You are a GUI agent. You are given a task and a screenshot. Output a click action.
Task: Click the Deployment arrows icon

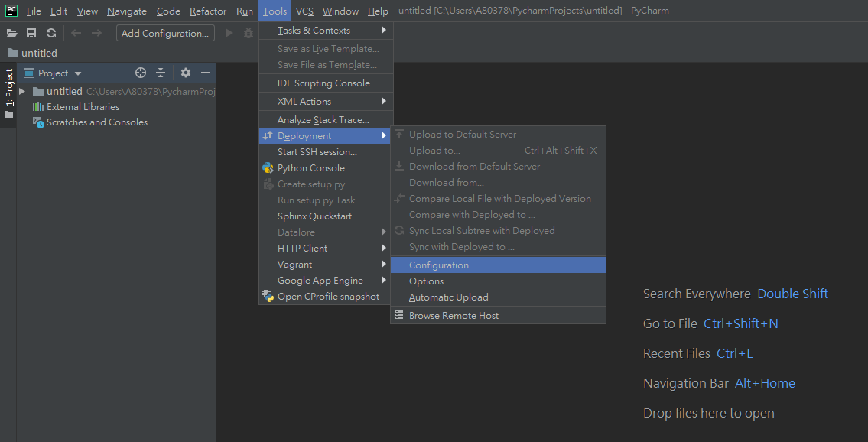[x=268, y=136]
